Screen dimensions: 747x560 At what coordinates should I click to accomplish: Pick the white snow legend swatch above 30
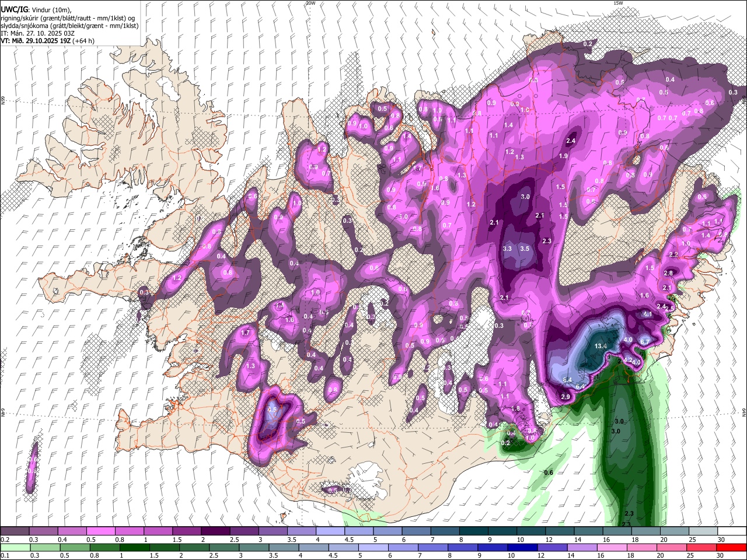pyautogui.click(x=731, y=531)
